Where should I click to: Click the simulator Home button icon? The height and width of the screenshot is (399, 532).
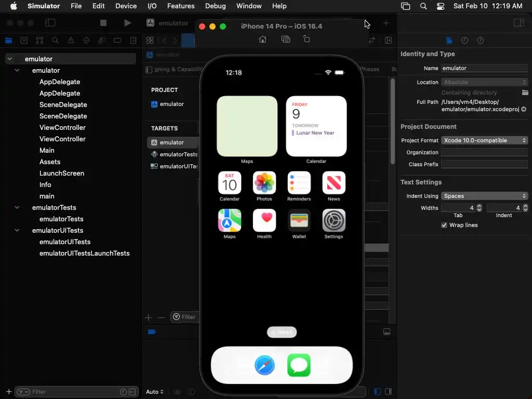[x=262, y=39]
